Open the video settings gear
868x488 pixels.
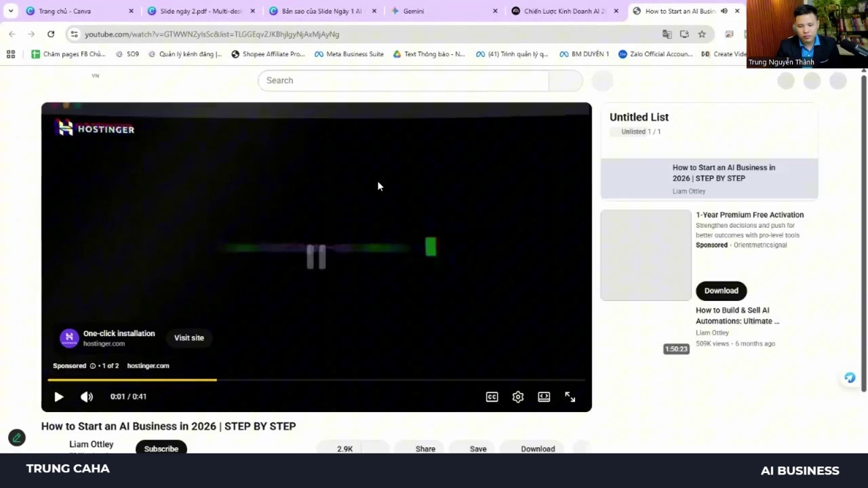click(518, 397)
